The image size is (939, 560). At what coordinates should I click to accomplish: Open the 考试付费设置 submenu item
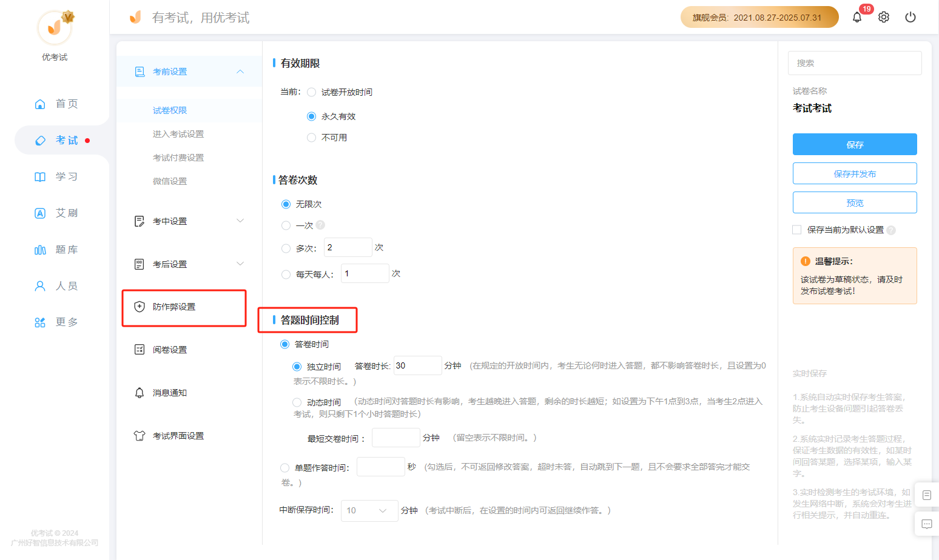click(178, 158)
